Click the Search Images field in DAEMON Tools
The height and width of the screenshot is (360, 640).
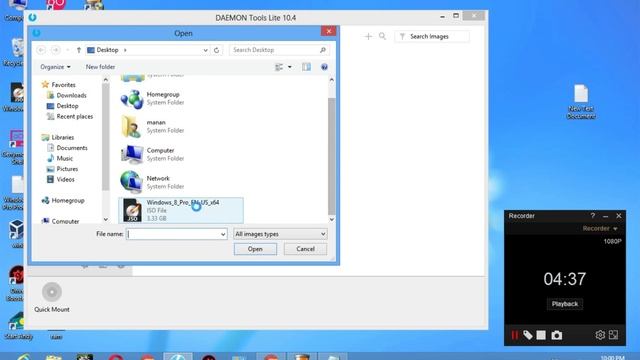click(x=432, y=36)
